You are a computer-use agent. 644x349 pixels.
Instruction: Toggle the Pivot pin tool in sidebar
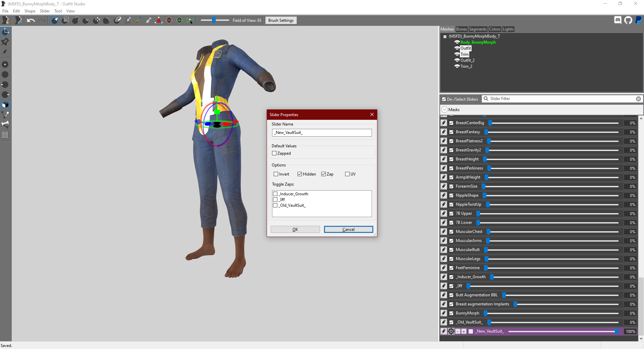(x=5, y=42)
